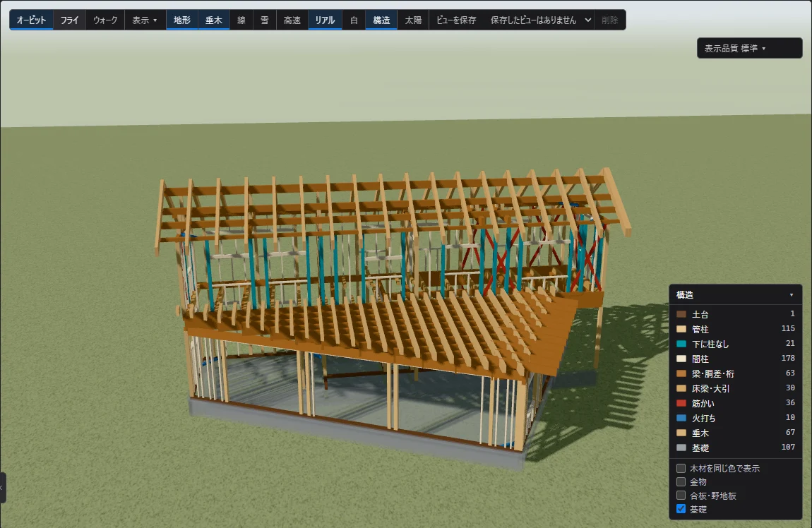Select the 基礎 legend label beside count 107
Screen dimensions: 812x528
[700, 448]
